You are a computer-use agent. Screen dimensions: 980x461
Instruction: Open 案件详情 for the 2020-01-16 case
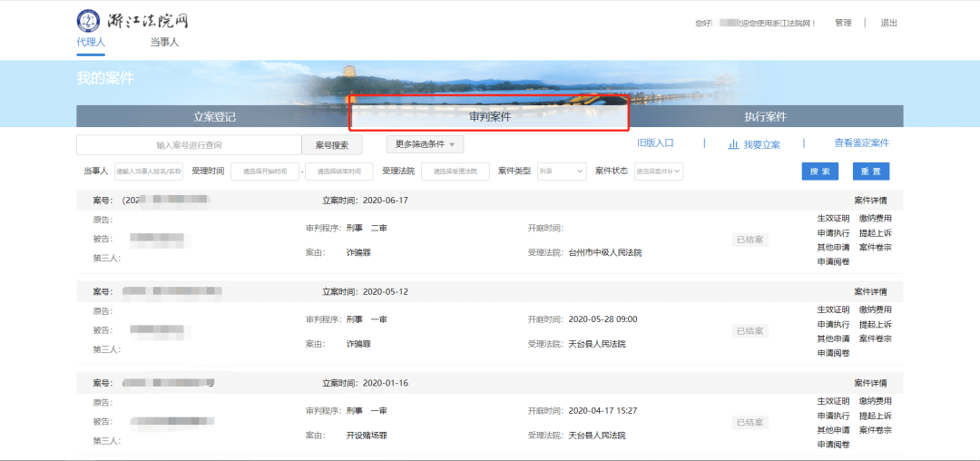(870, 383)
